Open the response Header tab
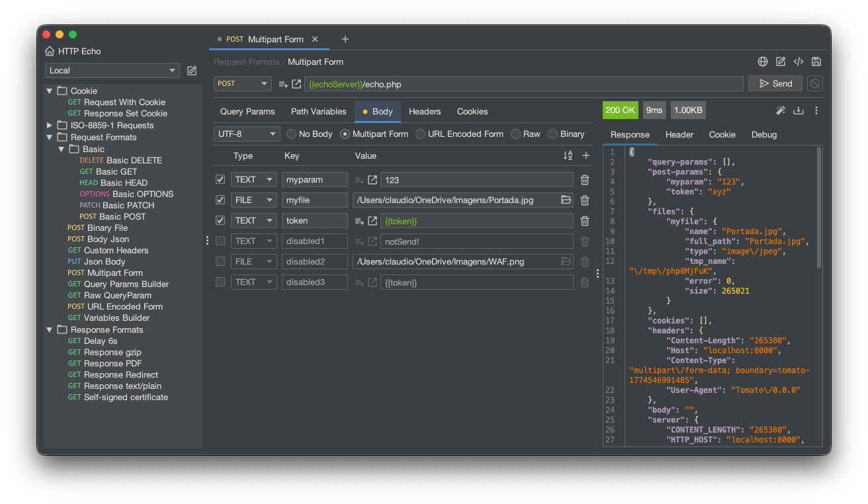This screenshot has width=868, height=504. pyautogui.click(x=679, y=134)
